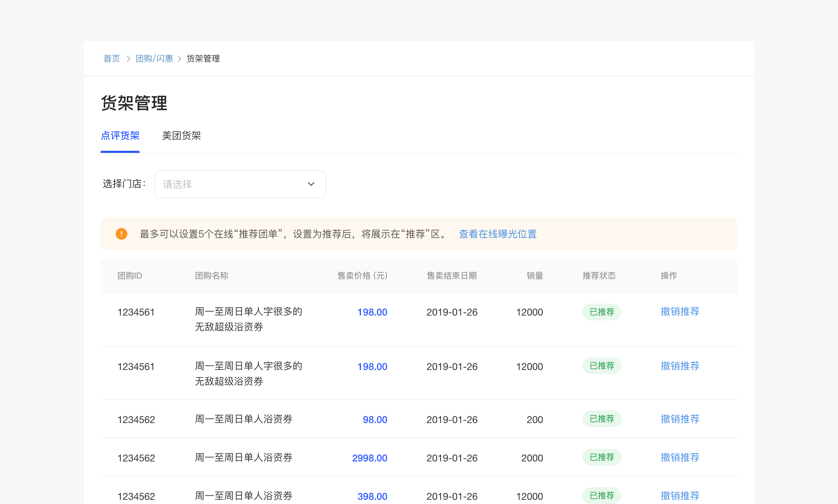Click the 已推荐 badge in the 98.00 row
The width and height of the screenshot is (838, 504).
[x=602, y=419]
